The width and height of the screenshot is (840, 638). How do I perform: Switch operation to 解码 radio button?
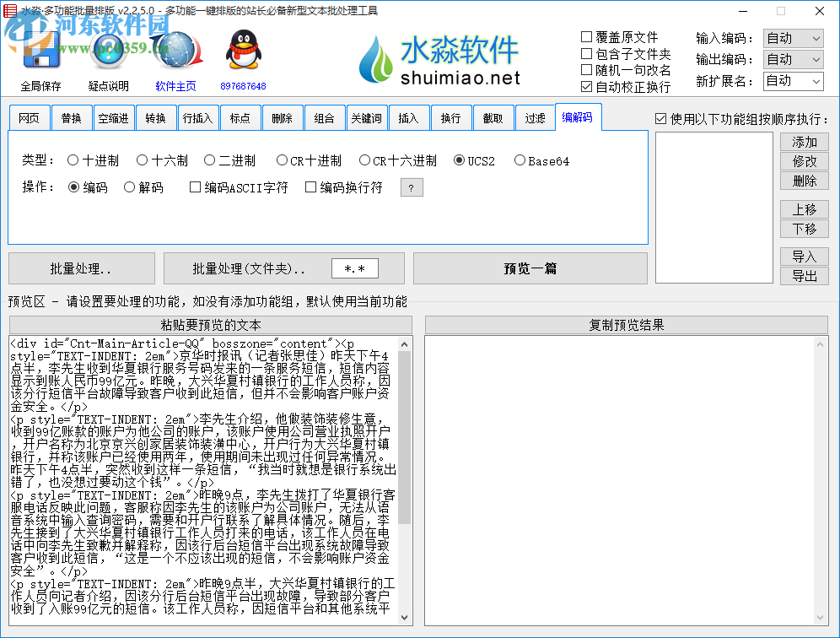point(127,187)
